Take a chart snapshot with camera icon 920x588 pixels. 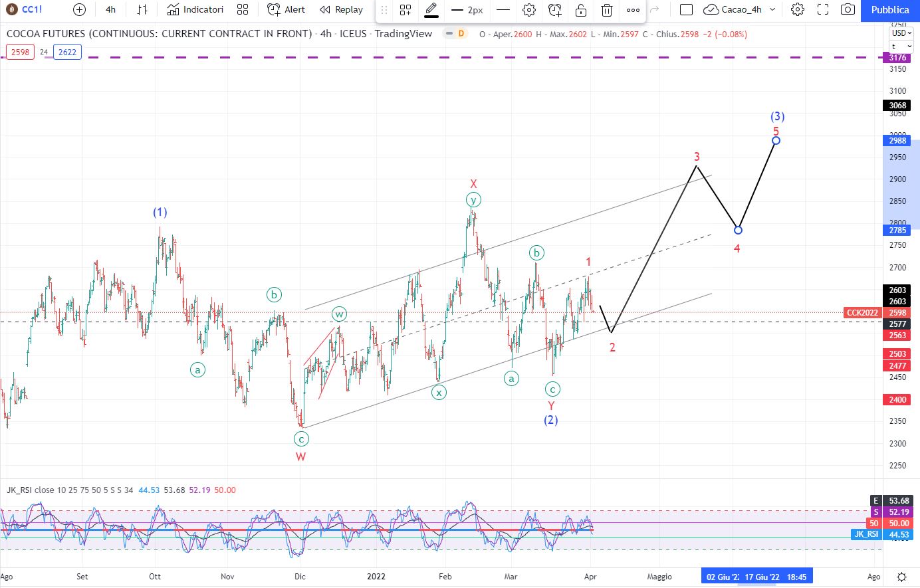pyautogui.click(x=848, y=9)
